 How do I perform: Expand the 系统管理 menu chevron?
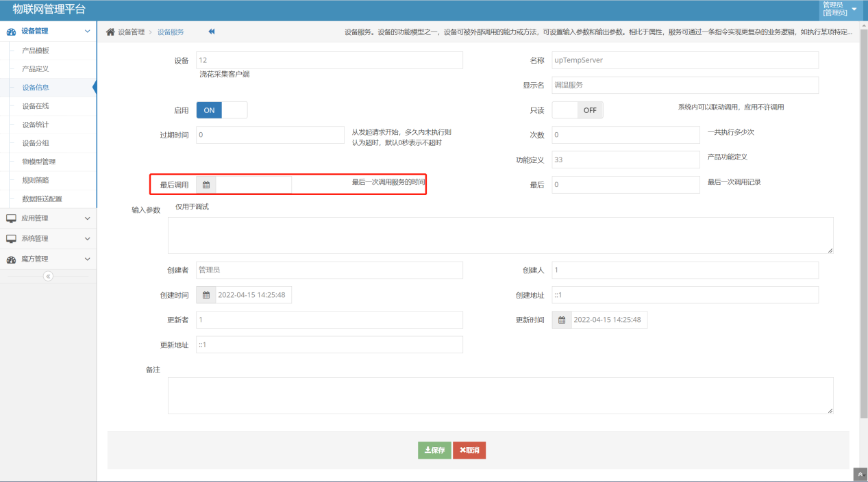pyautogui.click(x=87, y=239)
